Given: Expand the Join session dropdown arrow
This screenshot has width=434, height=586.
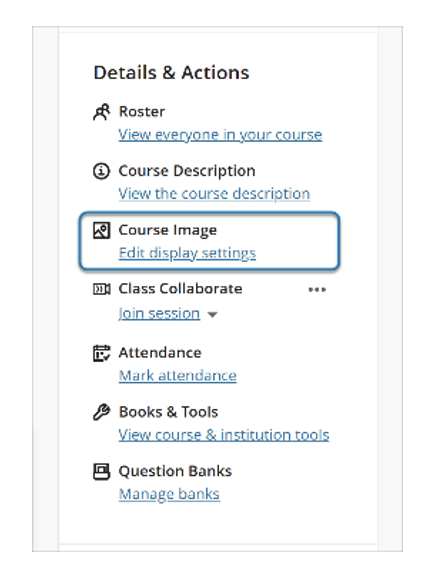Looking at the screenshot, I should [212, 315].
